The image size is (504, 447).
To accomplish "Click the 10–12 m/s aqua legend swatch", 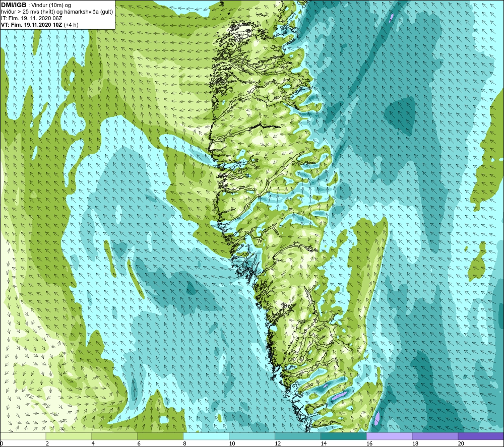I will click(x=252, y=436).
